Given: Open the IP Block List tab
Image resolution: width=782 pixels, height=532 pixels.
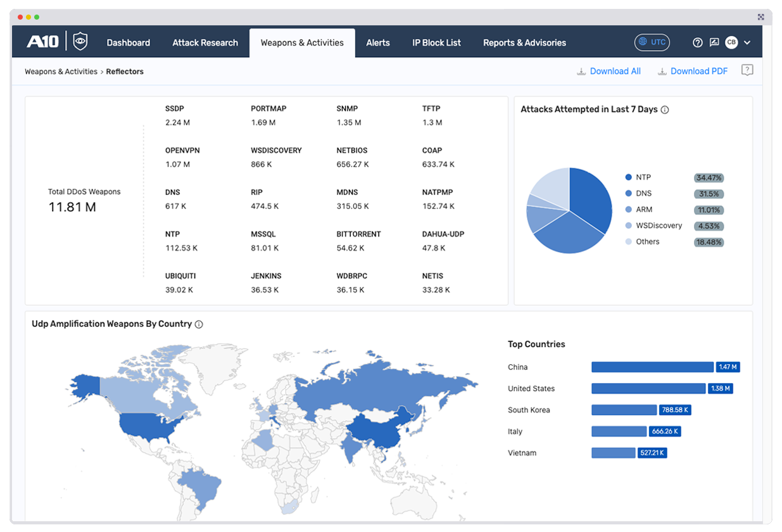Looking at the screenshot, I should click(436, 42).
